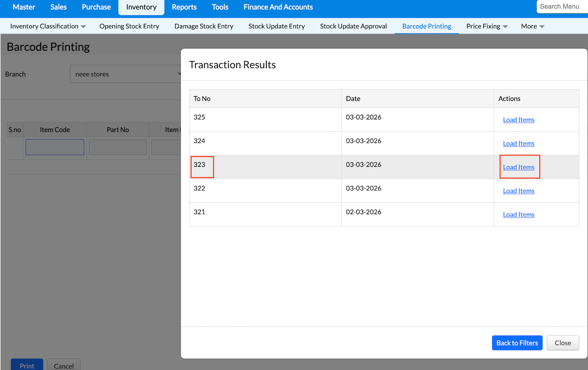Go to Damage Stock Entry

point(204,26)
